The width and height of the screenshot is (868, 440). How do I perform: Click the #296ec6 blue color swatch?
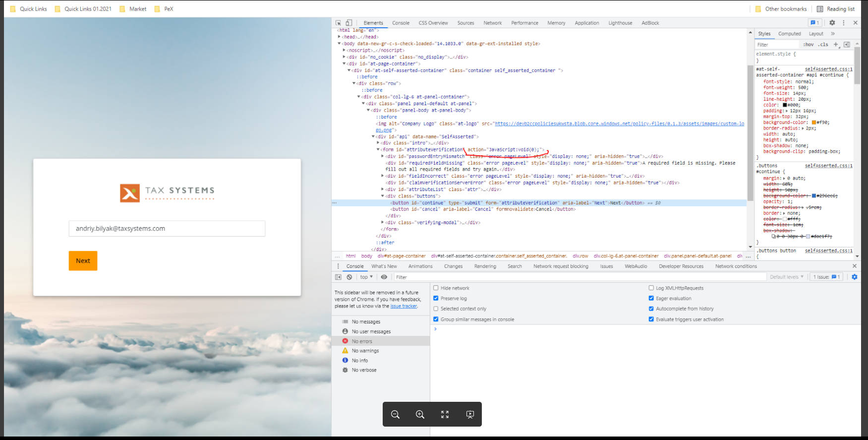[x=813, y=196]
